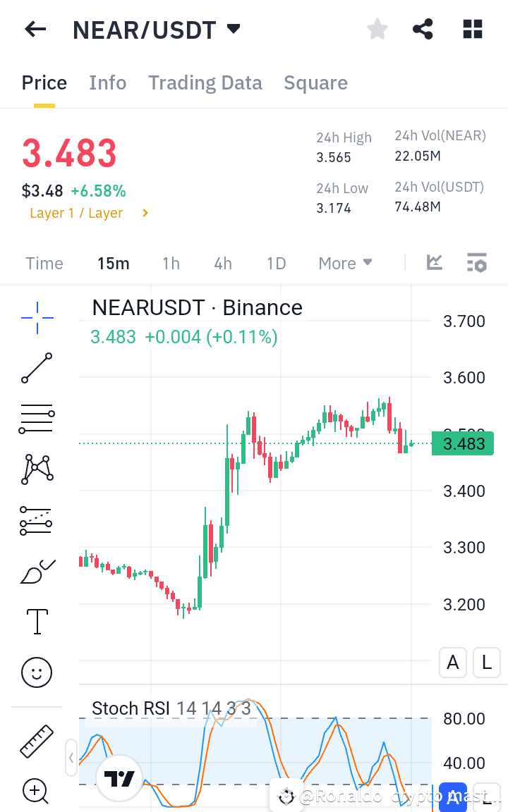Click the 24h Low value 3.174
This screenshot has height=812, width=508.
(x=334, y=208)
